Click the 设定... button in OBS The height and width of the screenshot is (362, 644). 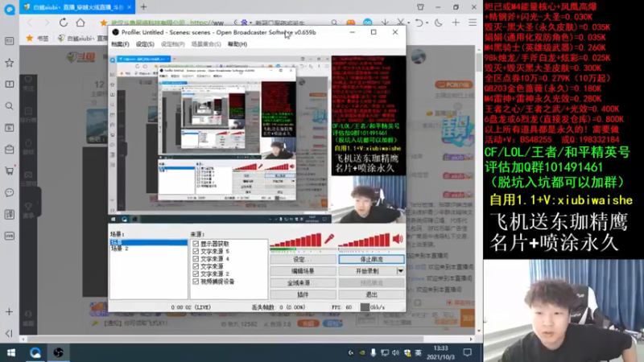(303, 259)
